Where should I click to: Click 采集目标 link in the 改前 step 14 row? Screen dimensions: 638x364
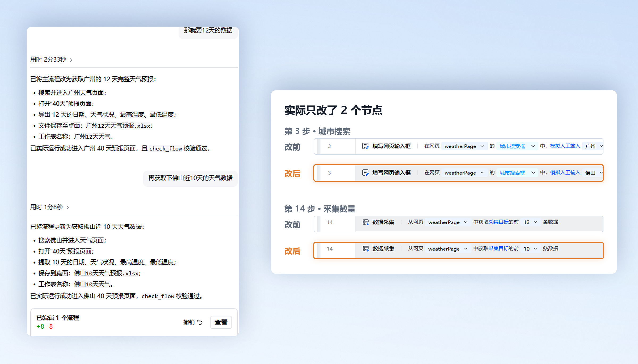pos(498,222)
